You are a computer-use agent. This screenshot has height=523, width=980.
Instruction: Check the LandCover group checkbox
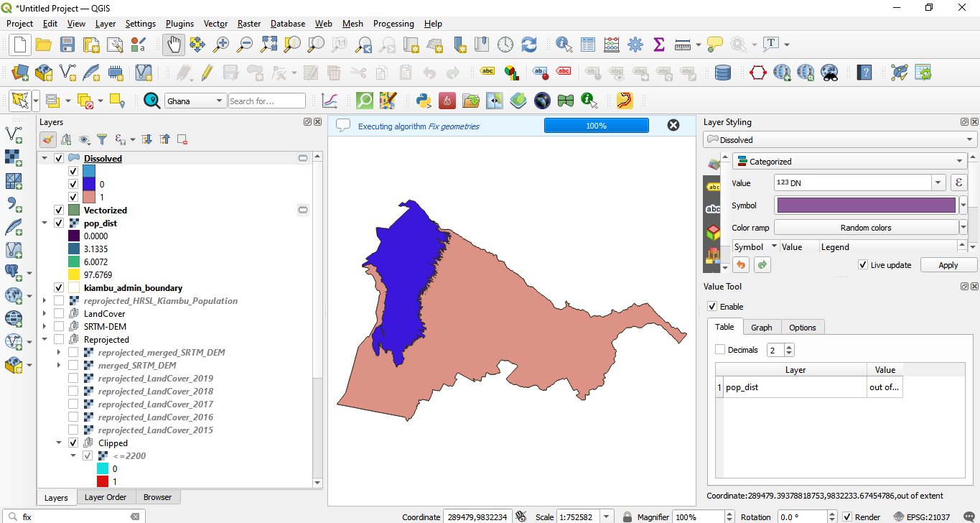(59, 314)
